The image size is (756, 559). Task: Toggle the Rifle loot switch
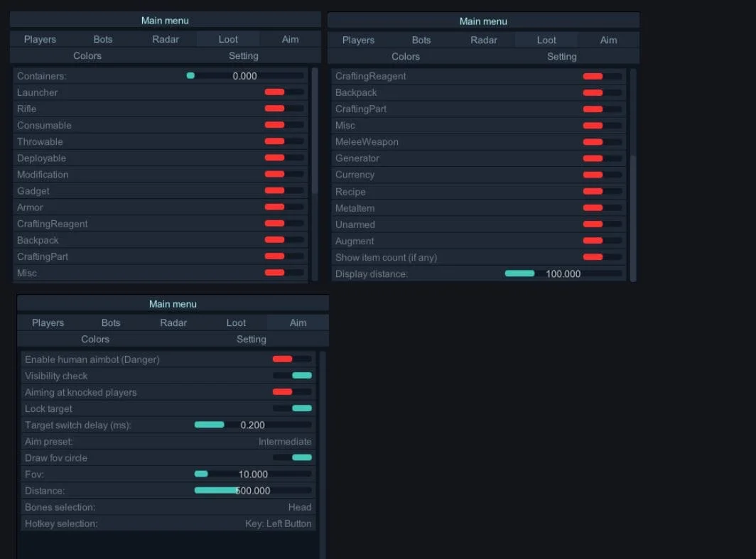coord(283,109)
